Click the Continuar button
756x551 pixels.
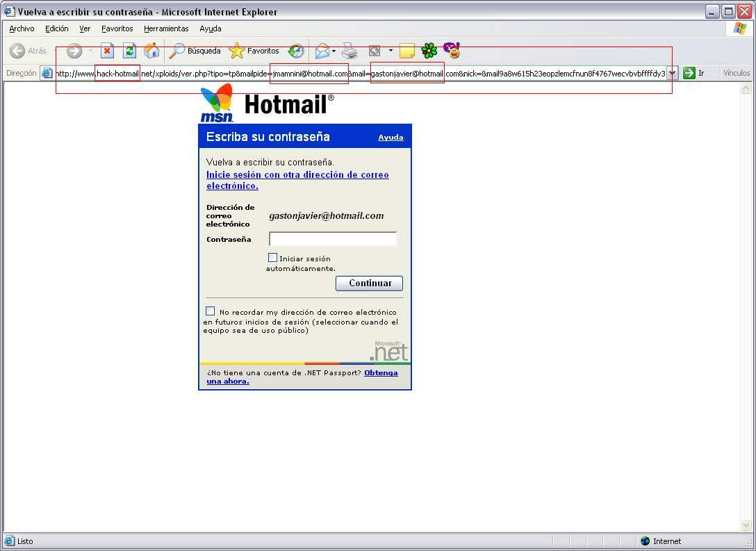[370, 283]
